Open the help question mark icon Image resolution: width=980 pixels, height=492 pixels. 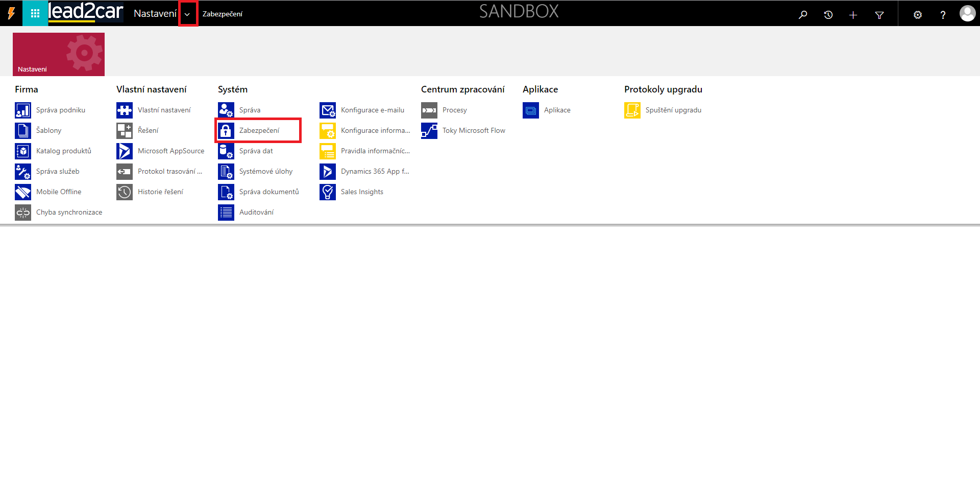coord(943,15)
